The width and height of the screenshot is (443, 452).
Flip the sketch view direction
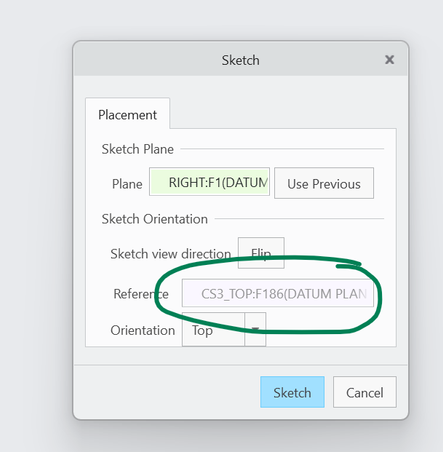coord(261,253)
